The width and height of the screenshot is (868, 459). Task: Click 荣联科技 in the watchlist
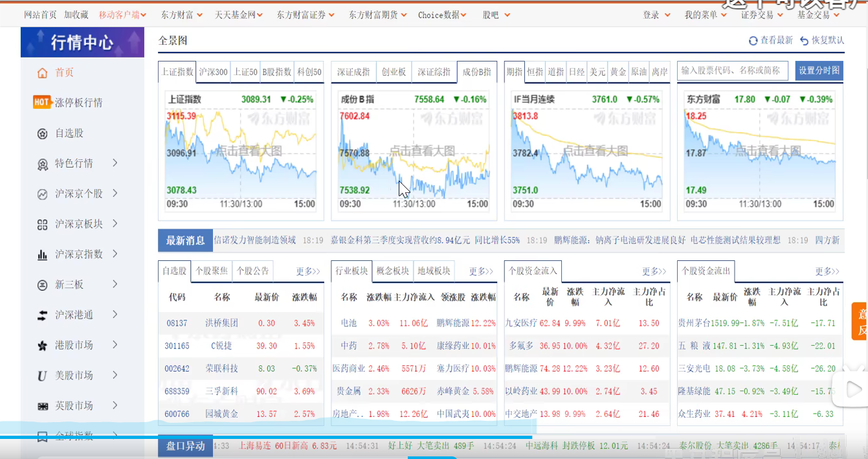[x=222, y=368]
